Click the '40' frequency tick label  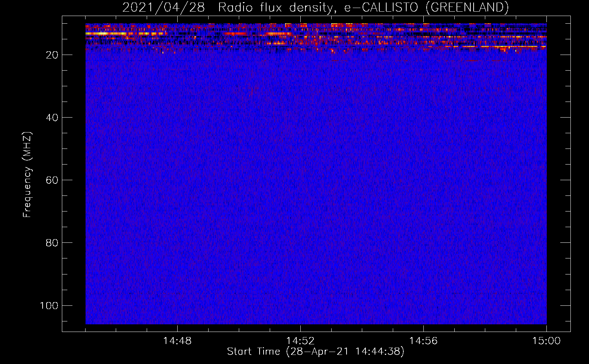coord(52,118)
